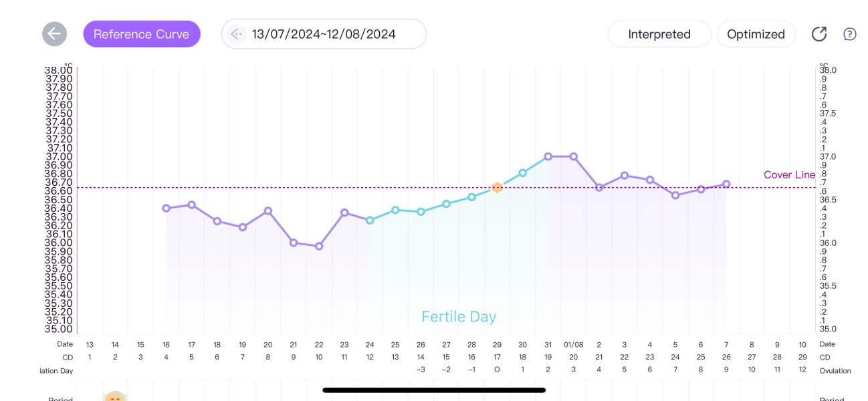The width and height of the screenshot is (868, 401).
Task: Click the back arrow navigation icon
Action: click(54, 33)
